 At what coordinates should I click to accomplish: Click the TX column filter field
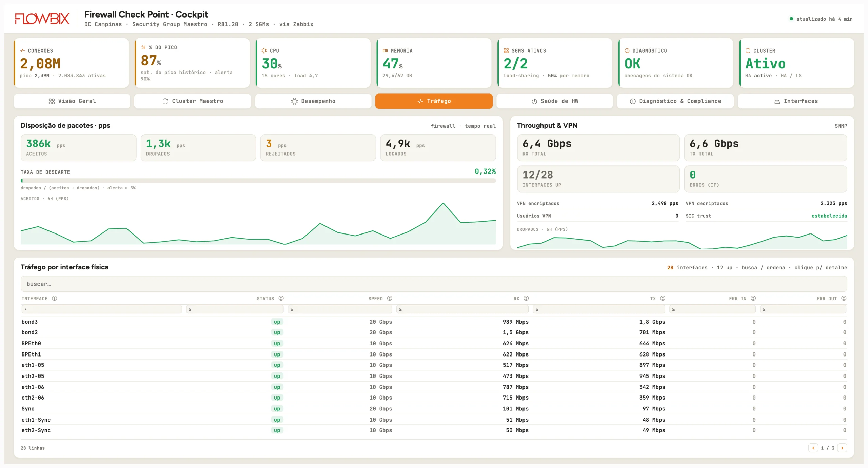(599, 309)
